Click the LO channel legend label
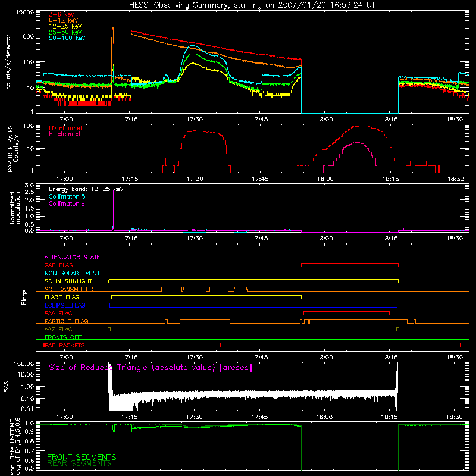The image size is (476, 476). (65, 128)
